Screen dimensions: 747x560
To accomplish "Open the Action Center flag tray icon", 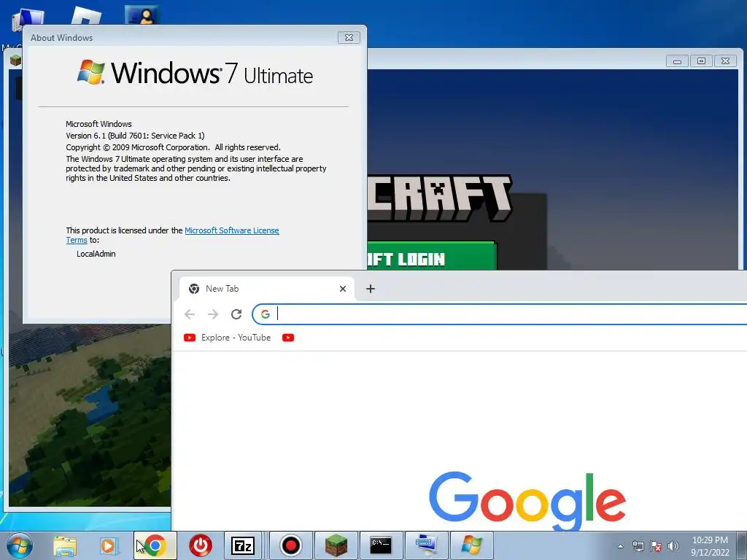I will [656, 546].
